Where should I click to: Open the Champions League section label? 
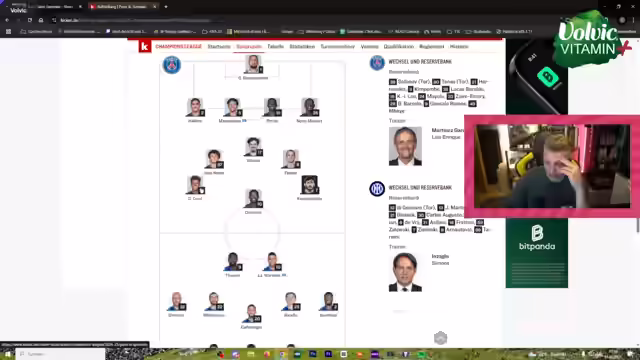click(178, 47)
